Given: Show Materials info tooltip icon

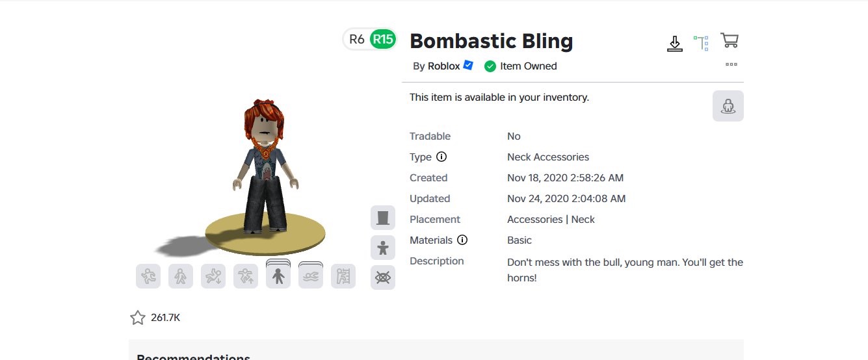Looking at the screenshot, I should pyautogui.click(x=462, y=240).
